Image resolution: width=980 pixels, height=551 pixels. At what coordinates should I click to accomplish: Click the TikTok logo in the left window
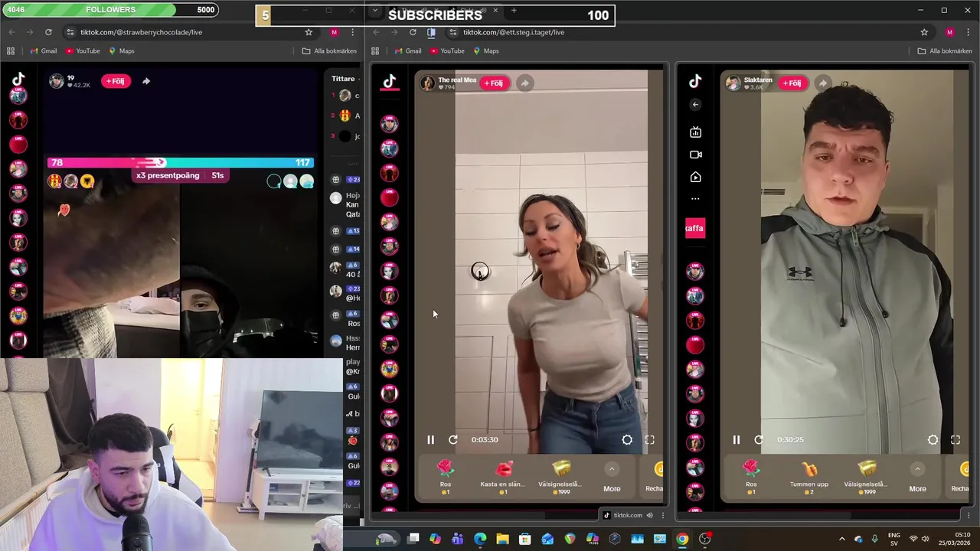tap(18, 78)
